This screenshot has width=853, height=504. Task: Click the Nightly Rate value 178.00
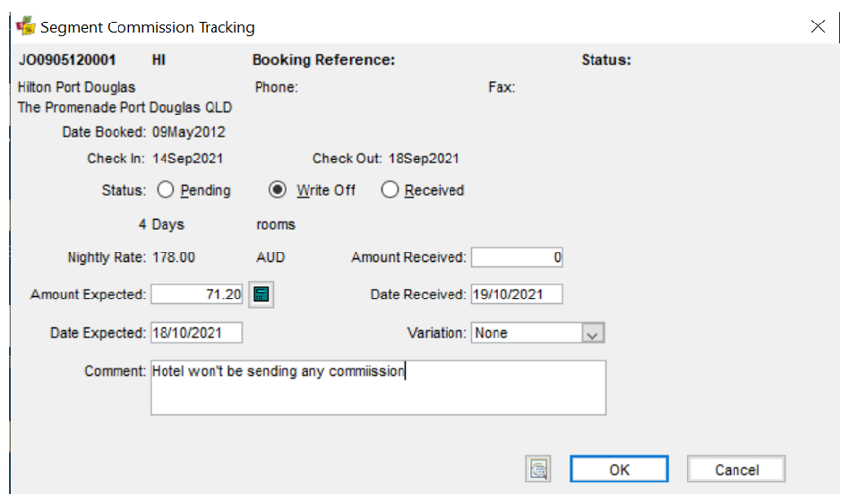[x=173, y=257]
